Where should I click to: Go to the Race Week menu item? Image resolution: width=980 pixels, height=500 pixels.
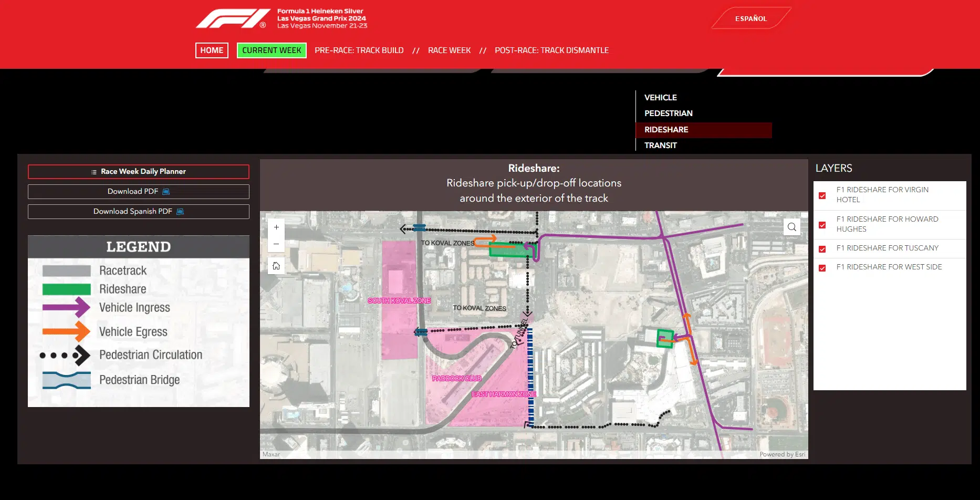[449, 50]
